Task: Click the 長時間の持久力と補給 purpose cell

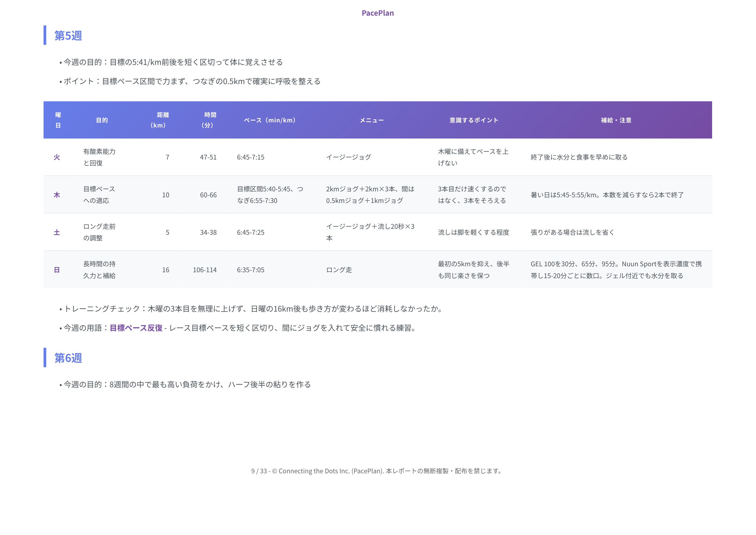Action: click(x=99, y=270)
